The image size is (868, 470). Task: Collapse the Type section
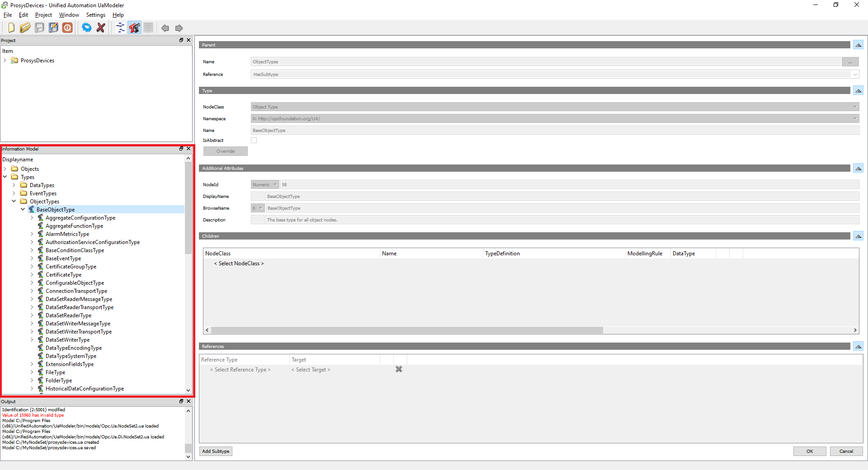pos(858,91)
